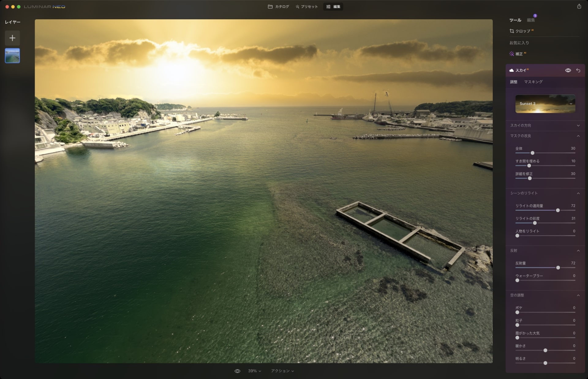Switch to the Masking (マスキング) tab
This screenshot has width=588, height=379.
coord(533,82)
